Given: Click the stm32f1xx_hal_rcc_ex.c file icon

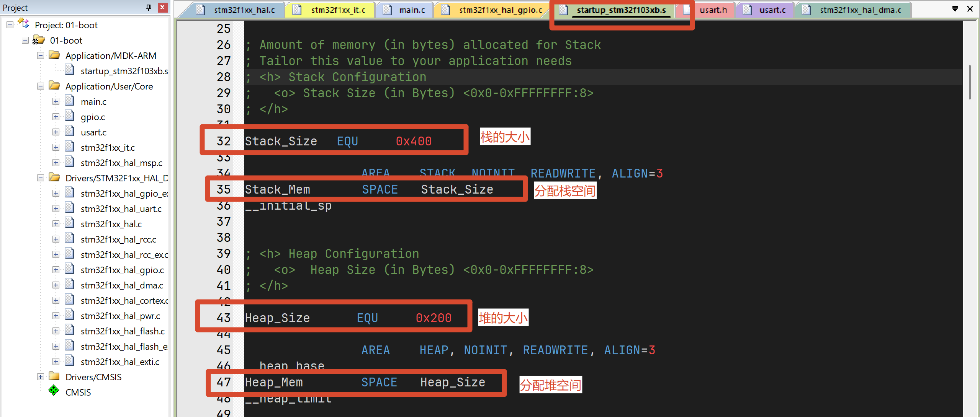Looking at the screenshot, I should [x=70, y=254].
